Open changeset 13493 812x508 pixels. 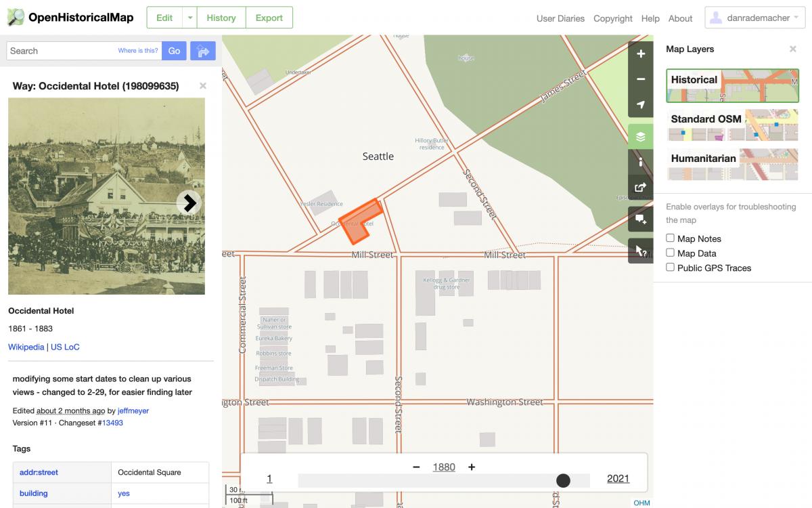[112, 423]
